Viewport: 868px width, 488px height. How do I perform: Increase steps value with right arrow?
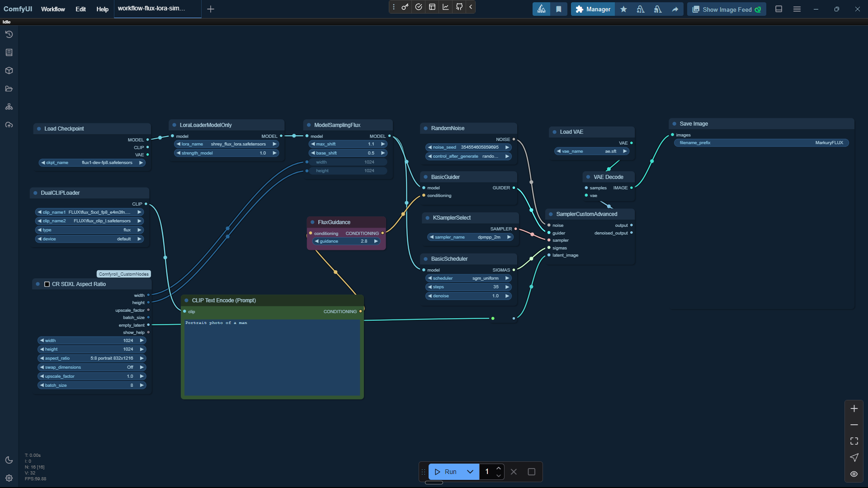pyautogui.click(x=507, y=287)
